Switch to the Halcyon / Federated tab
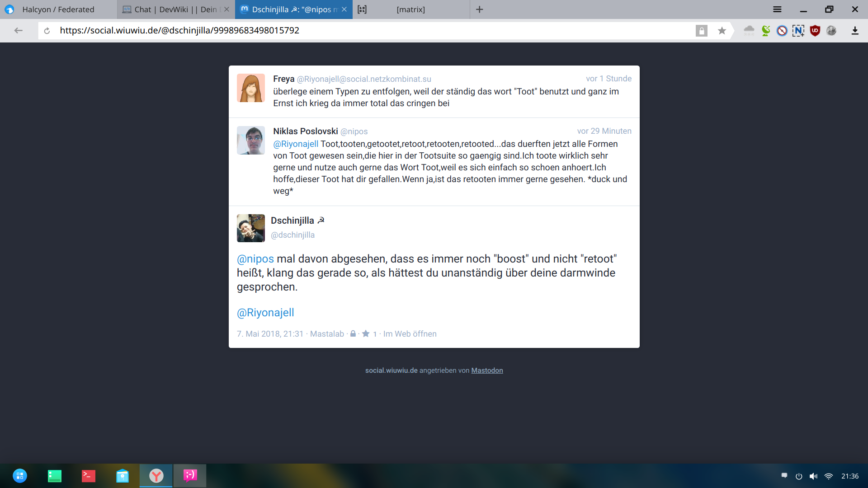The image size is (868, 488). [58, 9]
